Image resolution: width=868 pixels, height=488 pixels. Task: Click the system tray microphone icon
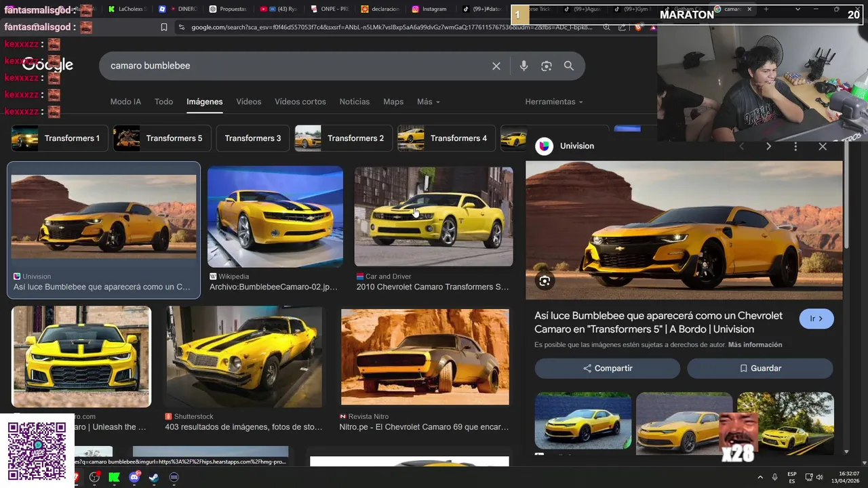[774, 477]
